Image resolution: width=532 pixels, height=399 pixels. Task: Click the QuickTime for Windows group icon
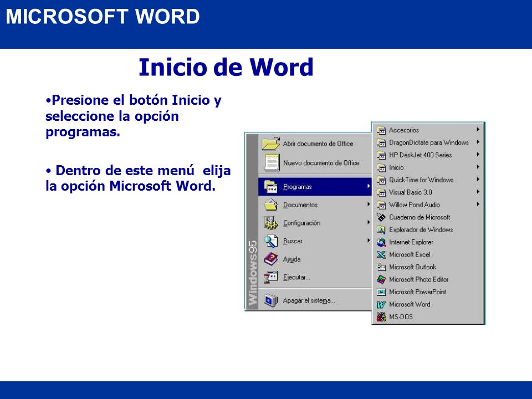[381, 180]
